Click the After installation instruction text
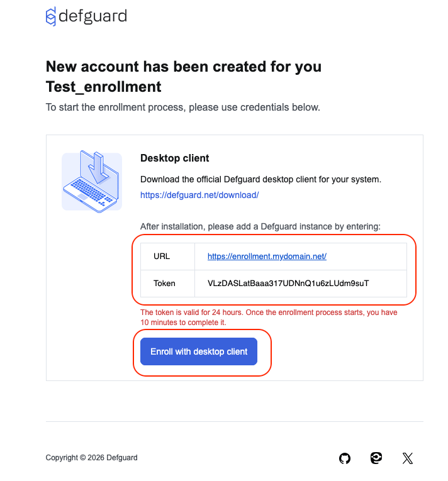448x481 pixels. coord(260,227)
